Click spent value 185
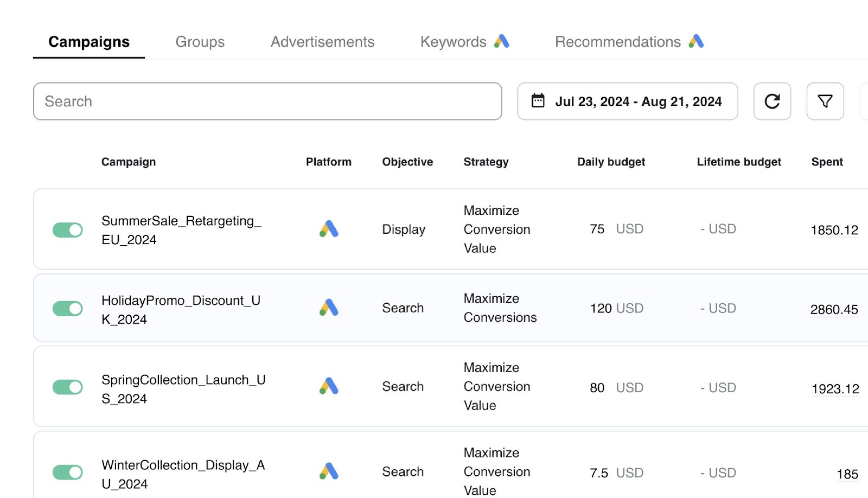 847,474
